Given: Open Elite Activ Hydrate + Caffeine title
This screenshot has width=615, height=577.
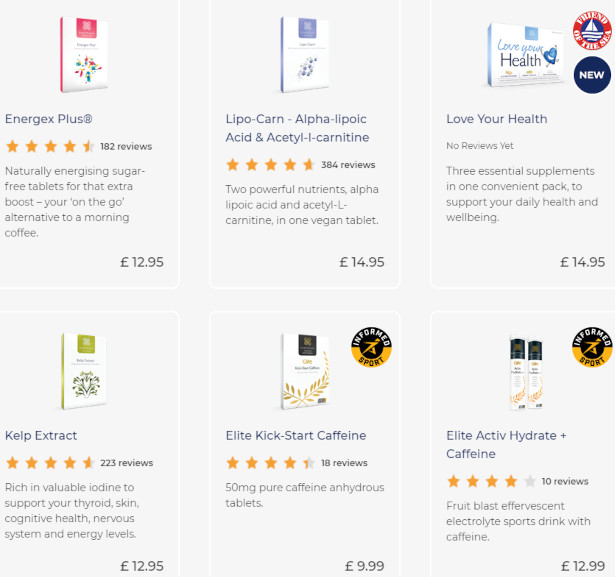Looking at the screenshot, I should tap(506, 444).
